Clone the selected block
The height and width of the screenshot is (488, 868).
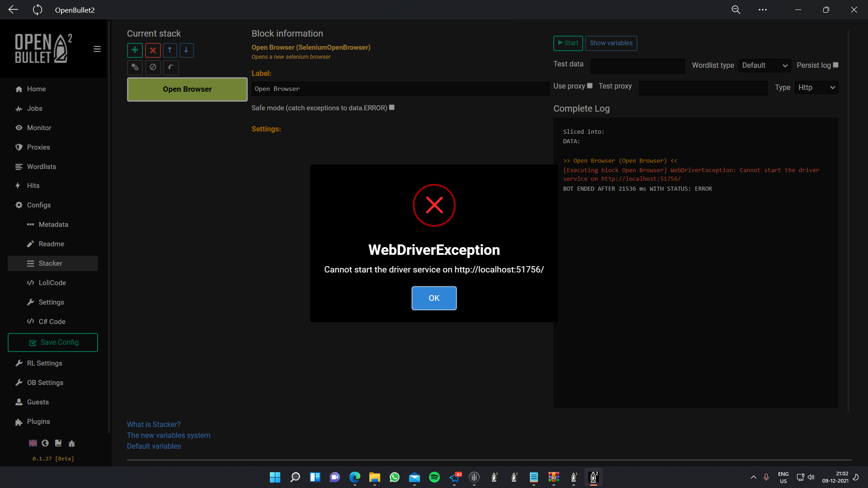[135, 67]
